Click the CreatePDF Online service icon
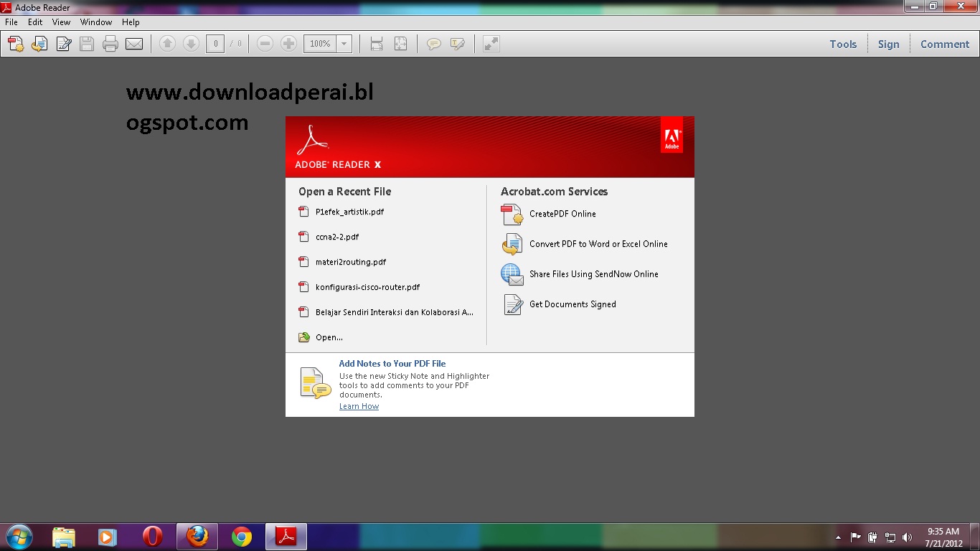The height and width of the screenshot is (551, 980). pos(512,214)
